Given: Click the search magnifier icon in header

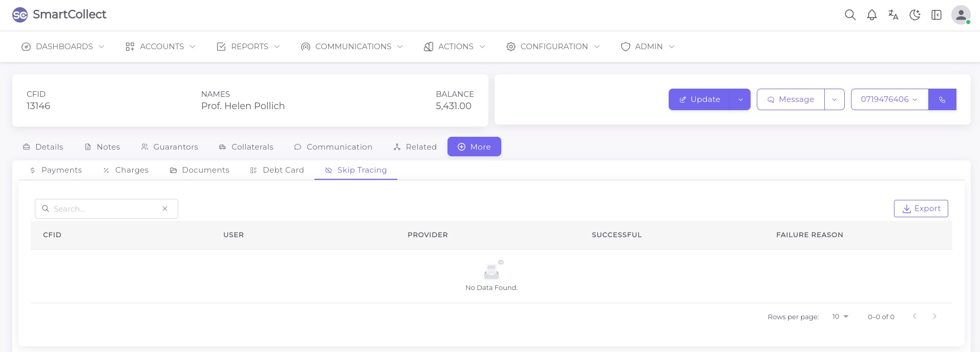Looking at the screenshot, I should pos(850,15).
